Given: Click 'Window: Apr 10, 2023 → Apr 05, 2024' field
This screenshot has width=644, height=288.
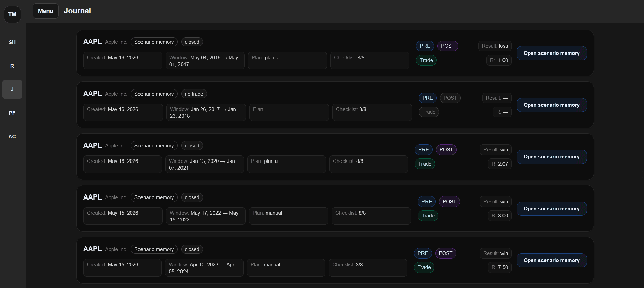Looking at the screenshot, I should point(204,268).
